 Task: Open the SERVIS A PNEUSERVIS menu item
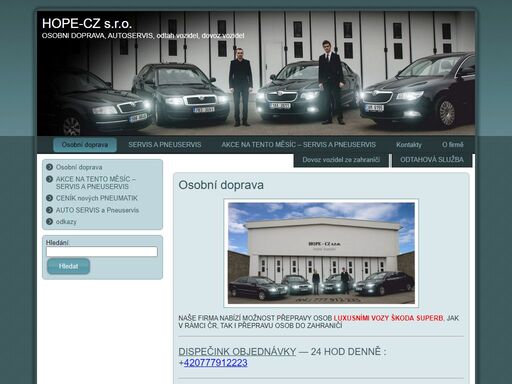[165, 145]
